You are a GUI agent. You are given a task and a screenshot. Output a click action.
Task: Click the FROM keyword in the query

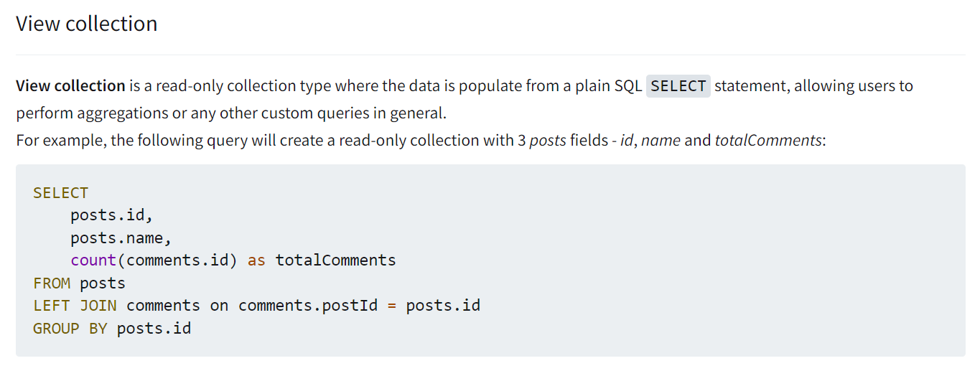click(x=51, y=283)
